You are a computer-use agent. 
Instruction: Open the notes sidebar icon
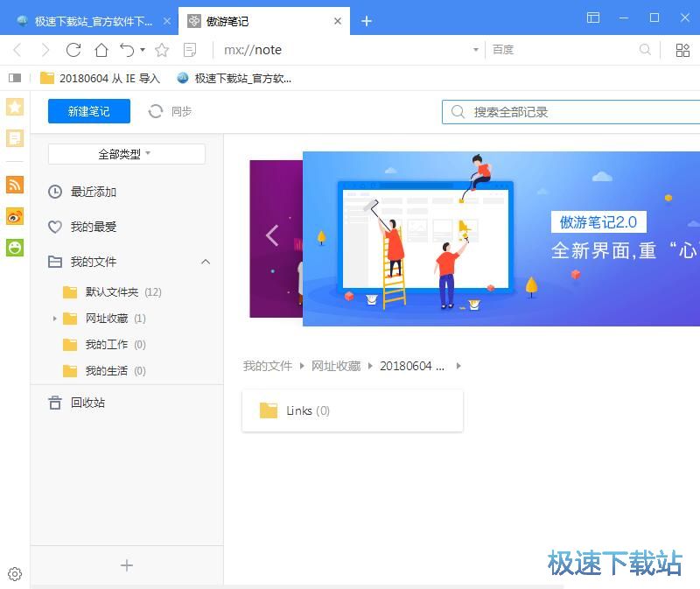15,138
